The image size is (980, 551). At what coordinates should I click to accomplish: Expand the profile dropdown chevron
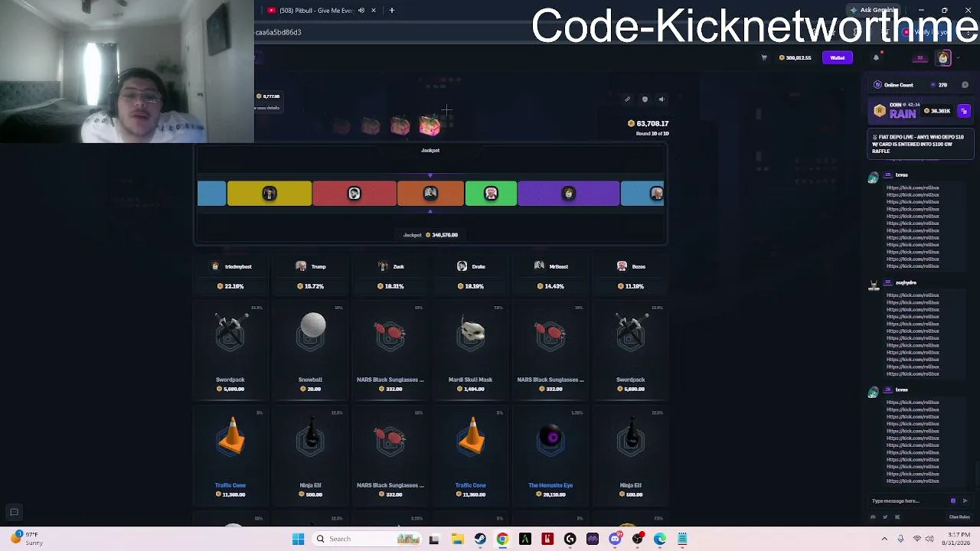pos(957,58)
